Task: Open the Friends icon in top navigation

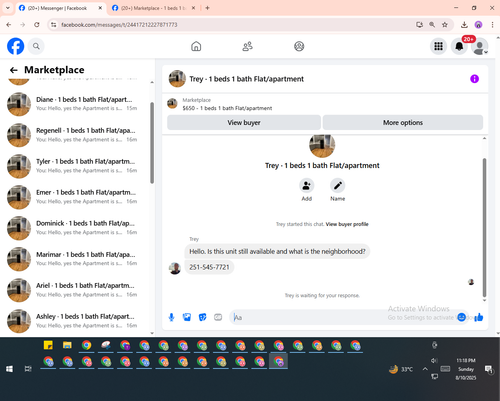Action: [247, 46]
